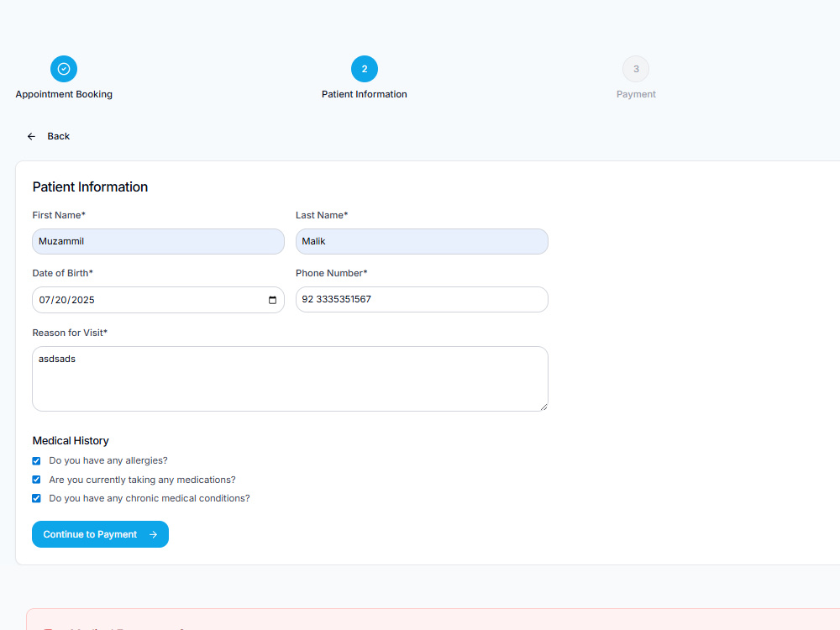The height and width of the screenshot is (630, 840).
Task: Click the Appointment Booking step label
Action: click(x=64, y=94)
